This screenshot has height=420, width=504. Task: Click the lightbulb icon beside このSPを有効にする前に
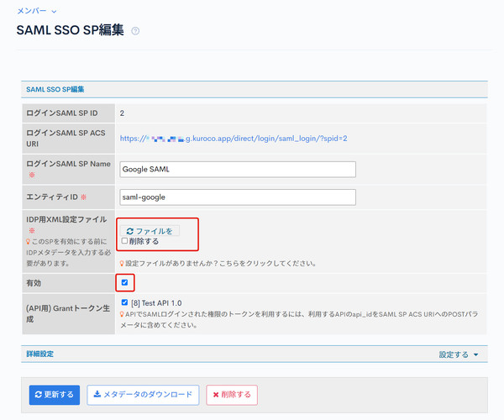tap(29, 242)
